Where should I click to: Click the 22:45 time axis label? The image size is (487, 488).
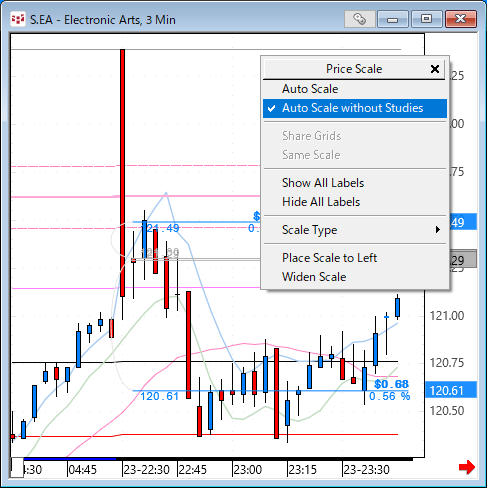[x=192, y=470]
